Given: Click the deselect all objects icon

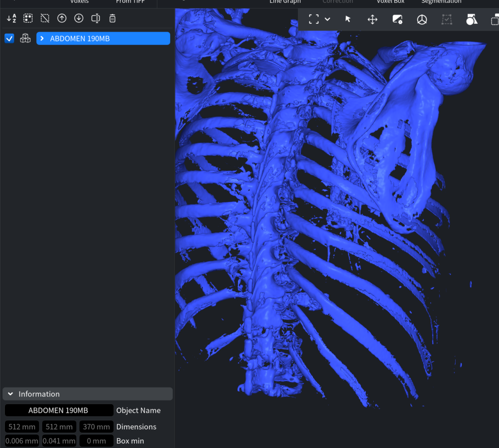Looking at the screenshot, I should point(45,19).
